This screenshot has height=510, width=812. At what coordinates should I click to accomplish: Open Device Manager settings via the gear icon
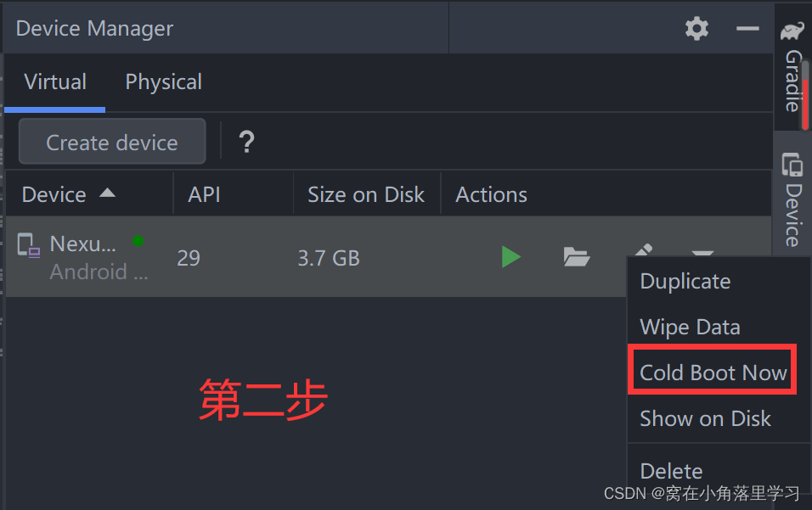[x=696, y=28]
